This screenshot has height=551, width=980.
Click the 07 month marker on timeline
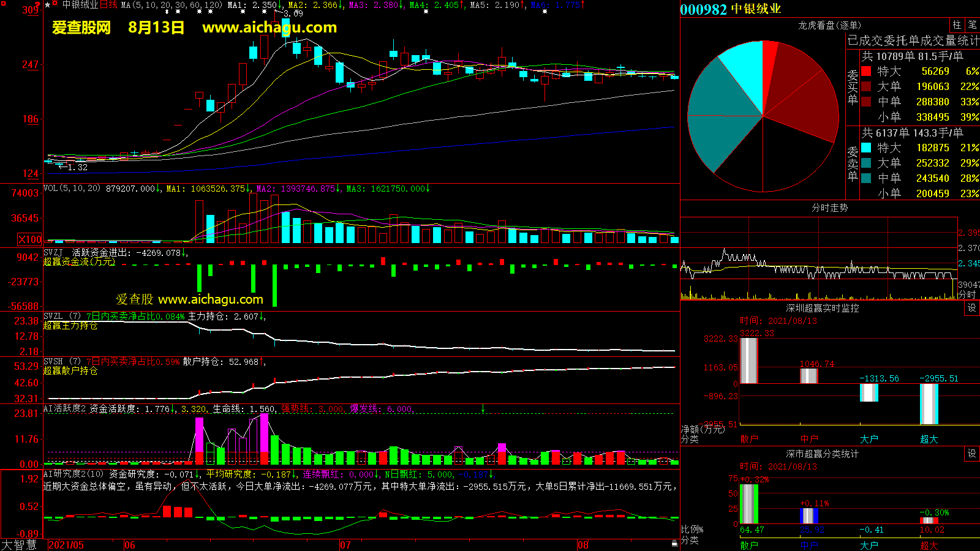pyautogui.click(x=345, y=545)
